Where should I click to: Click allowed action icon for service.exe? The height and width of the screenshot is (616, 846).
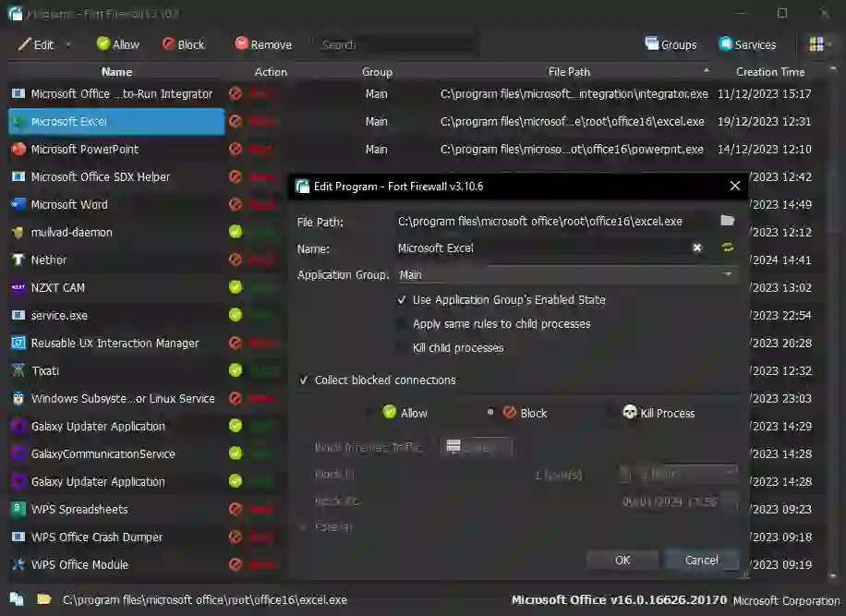[236, 315]
